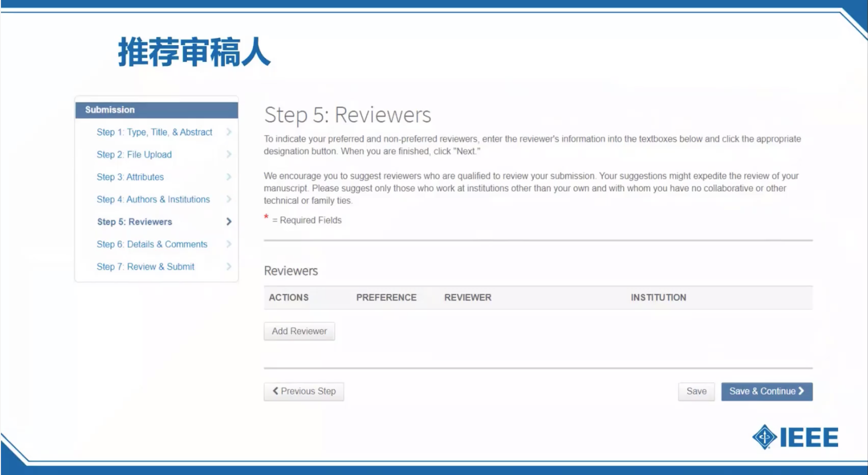Click the Add Reviewer button
Viewport: 868px width, 475px height.
[299, 331]
